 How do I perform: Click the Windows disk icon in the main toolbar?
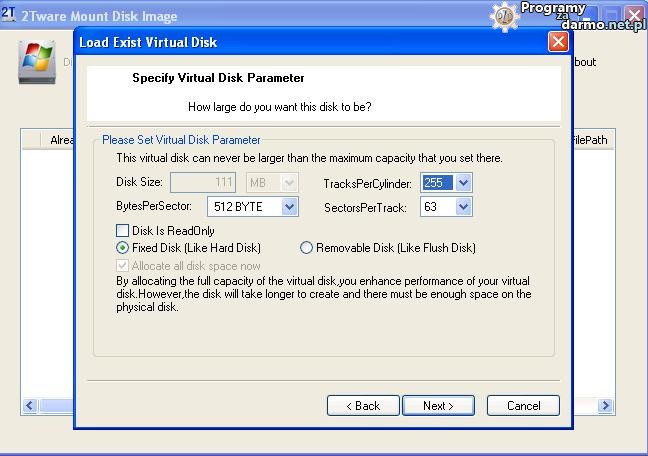[38, 64]
